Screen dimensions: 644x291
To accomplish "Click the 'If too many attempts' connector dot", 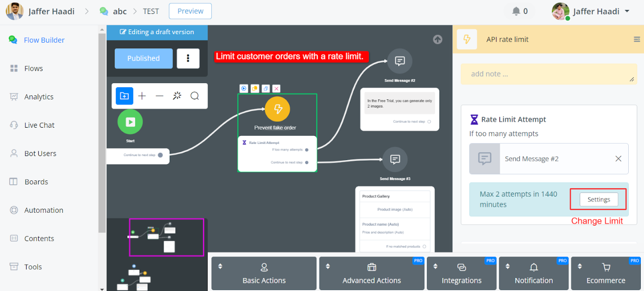I will (307, 150).
